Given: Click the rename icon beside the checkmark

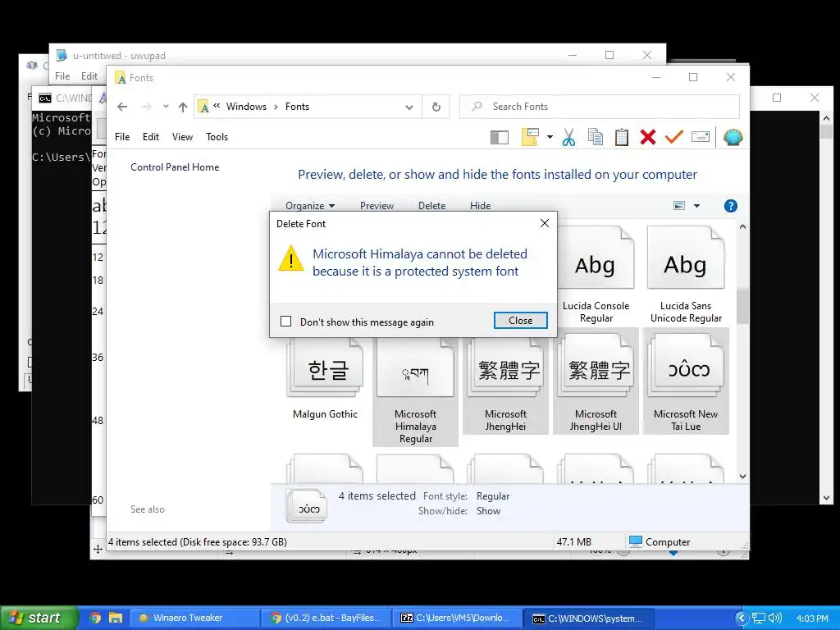Looking at the screenshot, I should [x=701, y=137].
